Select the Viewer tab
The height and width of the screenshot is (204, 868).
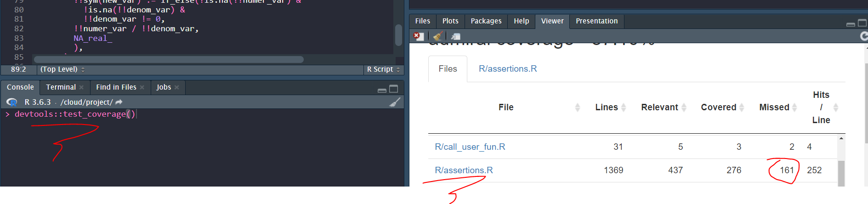coord(552,21)
